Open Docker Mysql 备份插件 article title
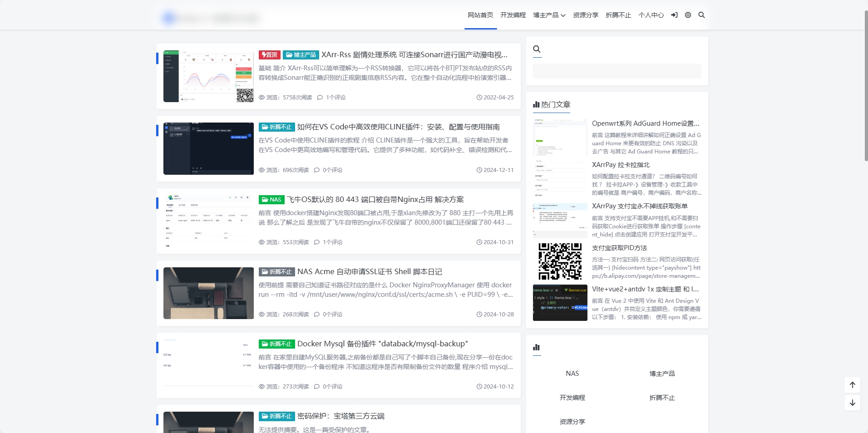 pyautogui.click(x=383, y=344)
